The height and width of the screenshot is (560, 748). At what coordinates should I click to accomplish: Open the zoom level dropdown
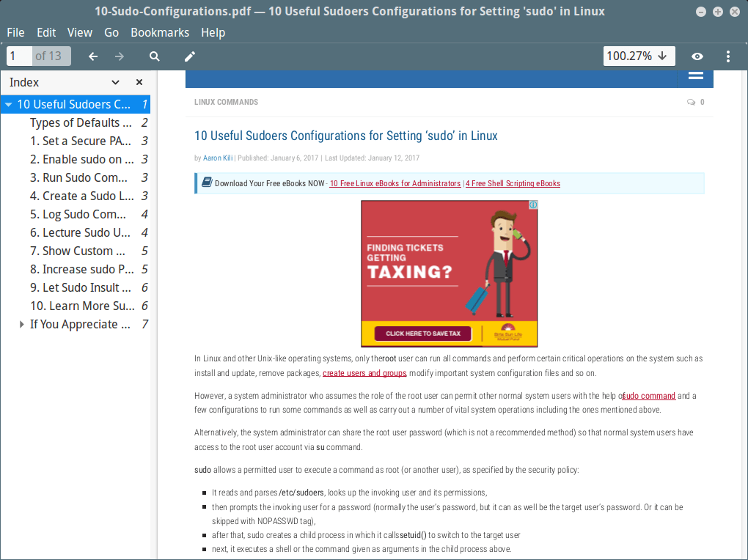point(639,56)
